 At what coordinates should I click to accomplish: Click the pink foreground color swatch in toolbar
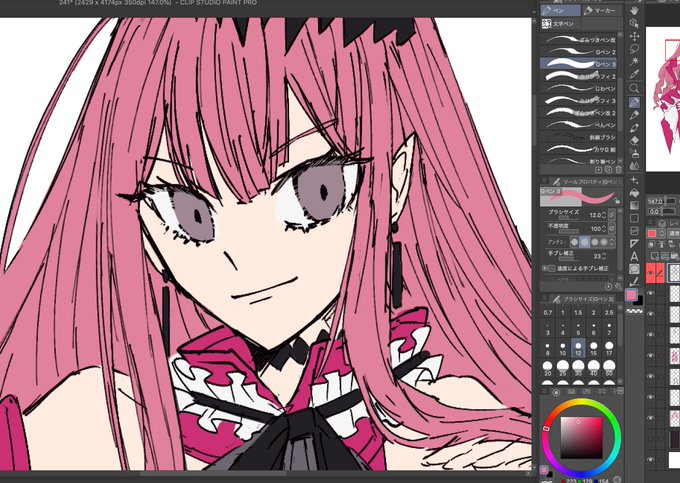point(631,295)
